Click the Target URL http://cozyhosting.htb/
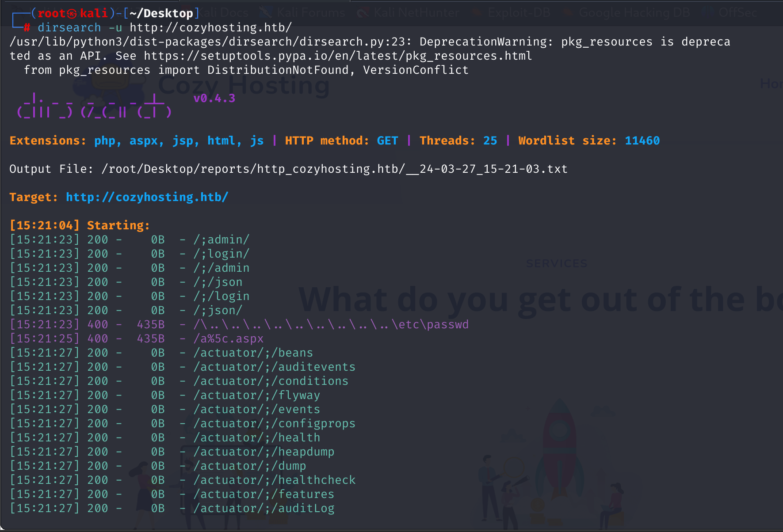Screen dimensions: 783x532 click(x=147, y=198)
